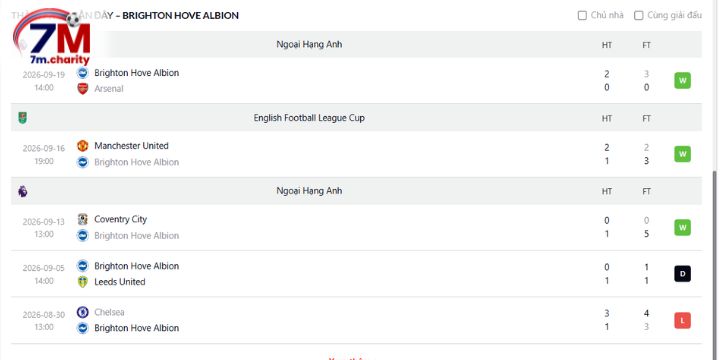Open the Coventry City team link
This screenshot has width=720, height=360.
click(x=120, y=219)
